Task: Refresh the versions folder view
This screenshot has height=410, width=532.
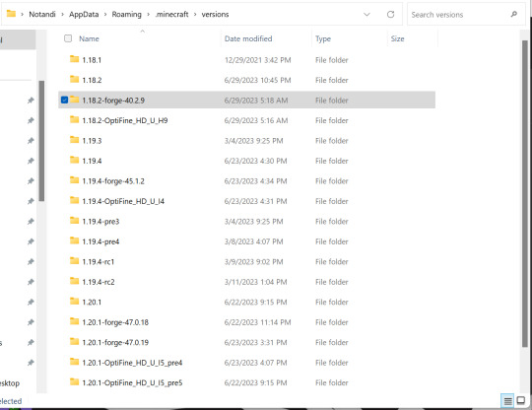Action: click(390, 14)
